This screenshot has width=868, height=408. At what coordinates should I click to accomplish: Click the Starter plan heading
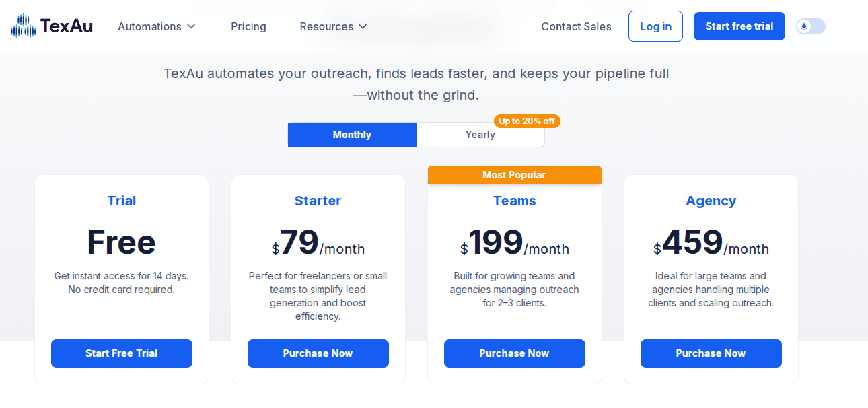click(x=318, y=201)
